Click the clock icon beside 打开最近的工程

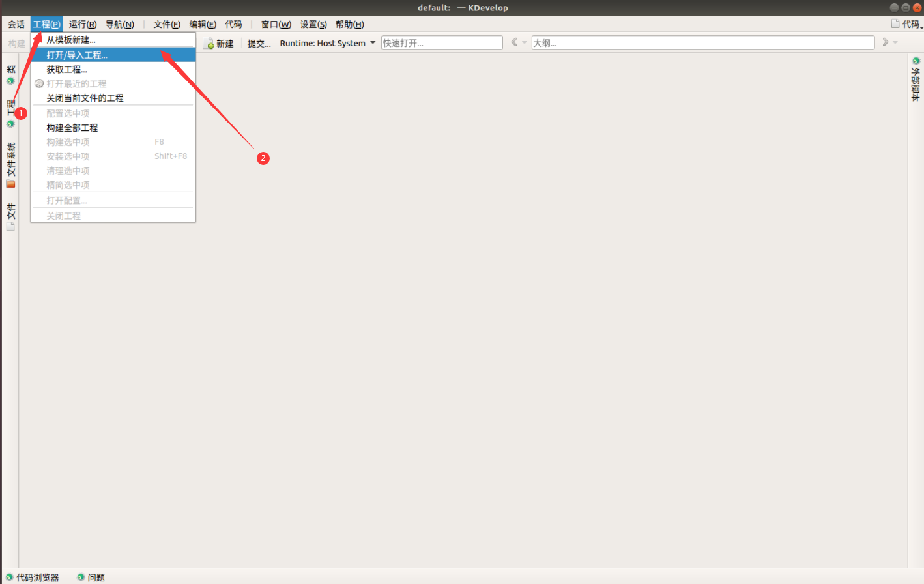tap(39, 83)
